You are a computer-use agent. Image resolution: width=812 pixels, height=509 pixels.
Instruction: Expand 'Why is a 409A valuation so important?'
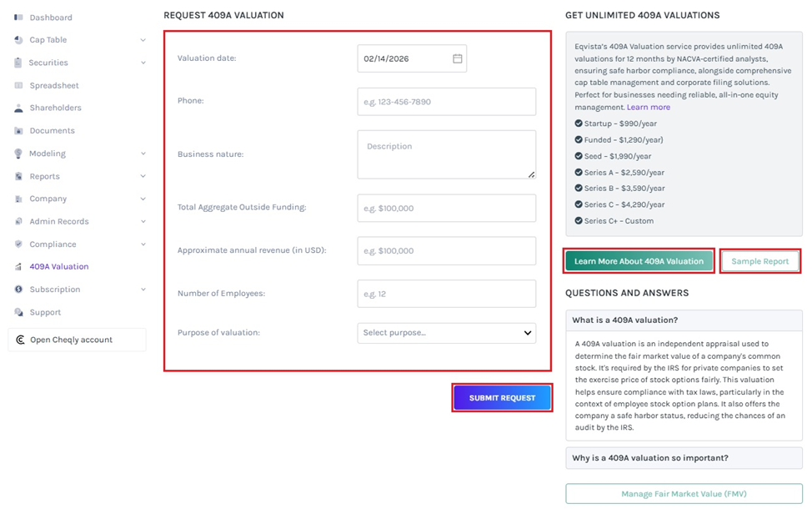(x=684, y=458)
